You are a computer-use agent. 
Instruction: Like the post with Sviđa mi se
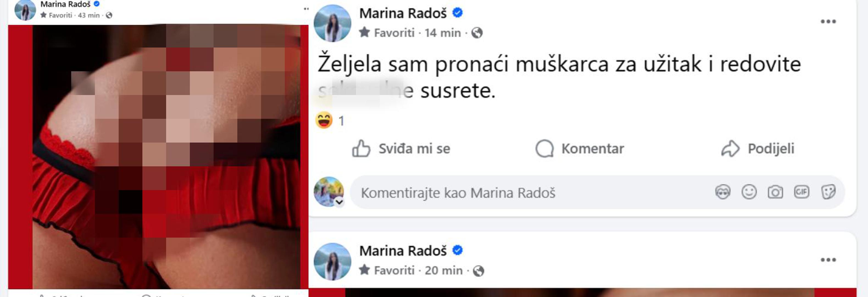tap(401, 149)
